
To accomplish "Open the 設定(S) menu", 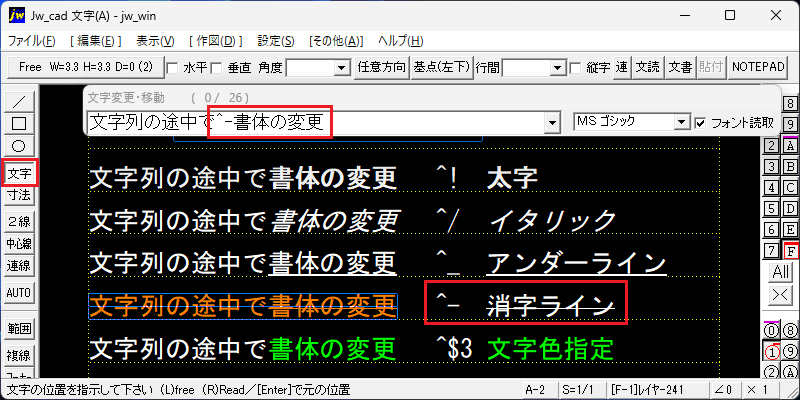I will click(276, 41).
